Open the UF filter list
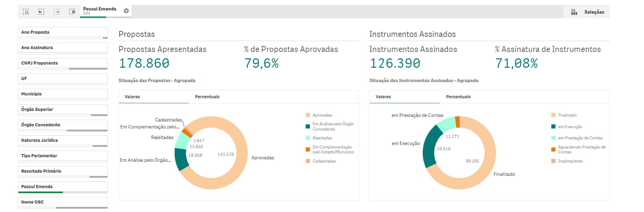Image resolution: width=644 pixels, height=212 pixels. [x=62, y=78]
